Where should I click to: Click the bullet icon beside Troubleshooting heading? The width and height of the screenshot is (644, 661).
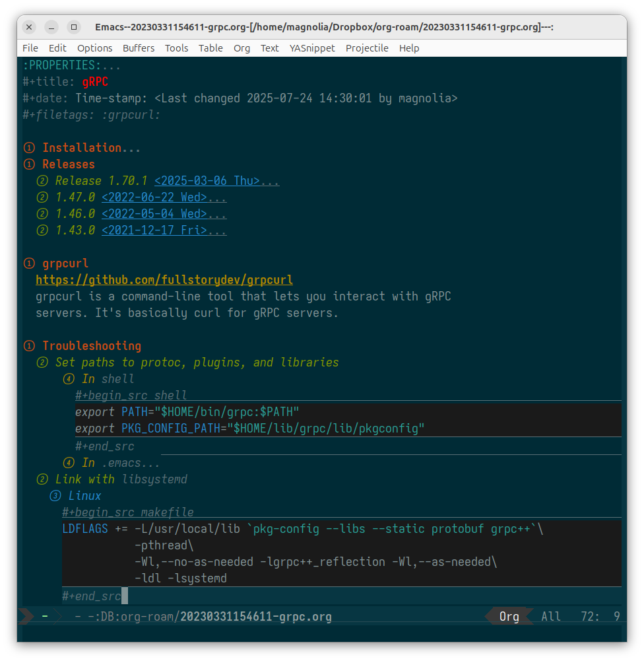click(29, 346)
